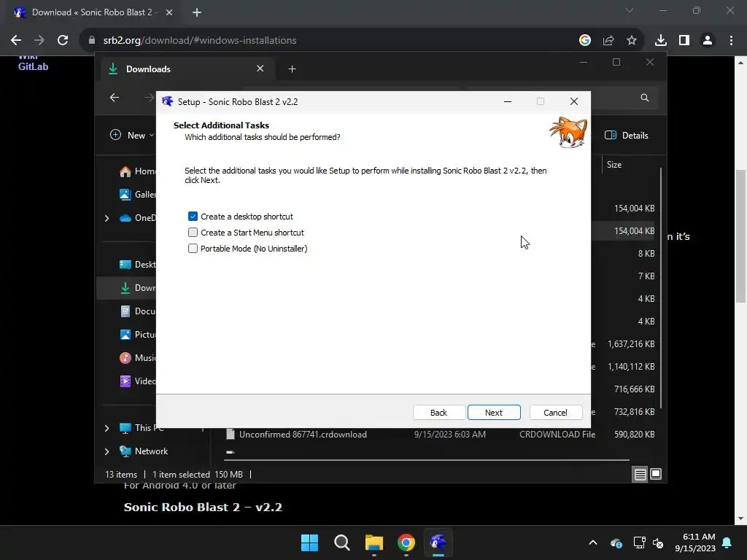Expand This PC tree node

[x=107, y=428]
